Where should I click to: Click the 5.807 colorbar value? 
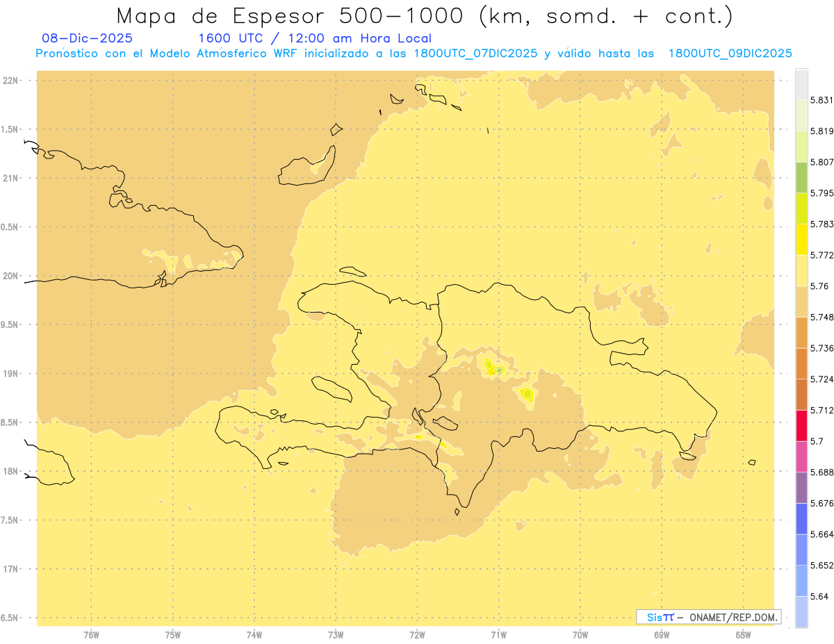pos(821,162)
